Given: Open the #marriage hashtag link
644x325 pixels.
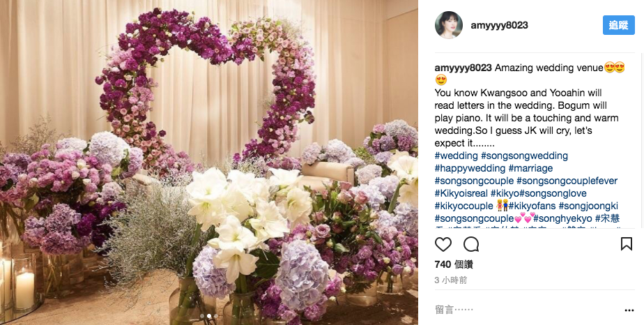Looking at the screenshot, I should [530, 169].
